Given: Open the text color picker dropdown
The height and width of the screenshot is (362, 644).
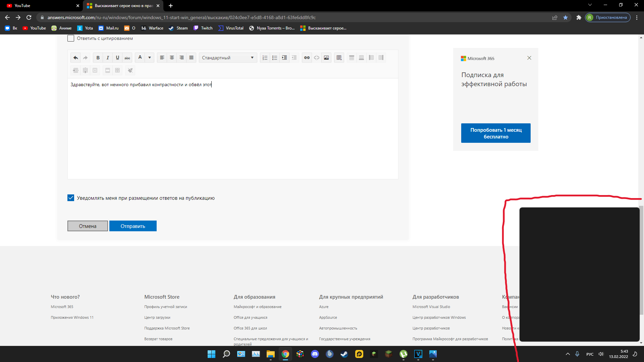Looking at the screenshot, I should (150, 57).
